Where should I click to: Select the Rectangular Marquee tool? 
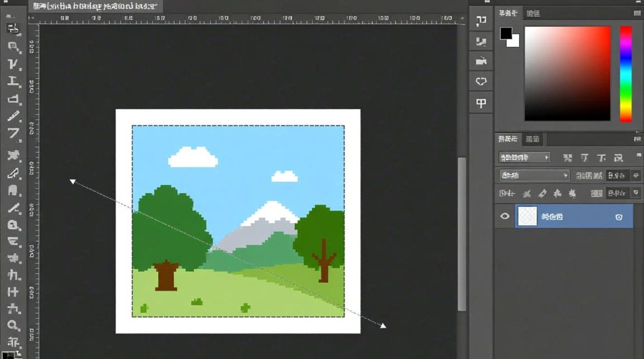(13, 46)
